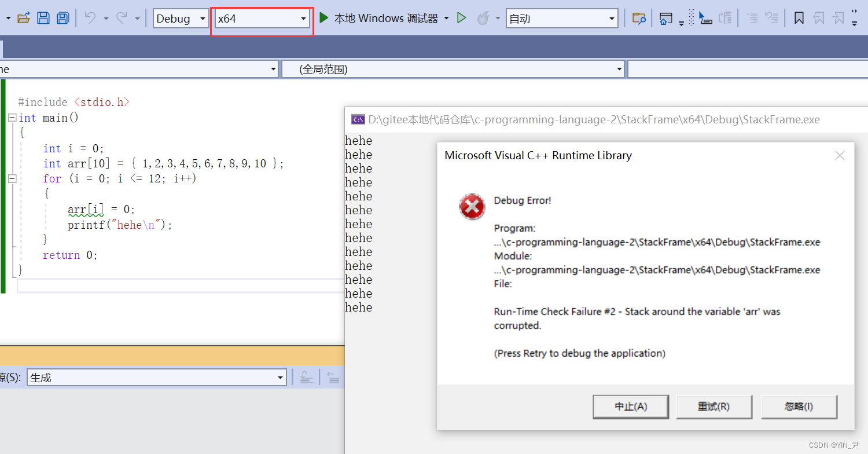
Task: Save the current file
Action: pyautogui.click(x=43, y=18)
